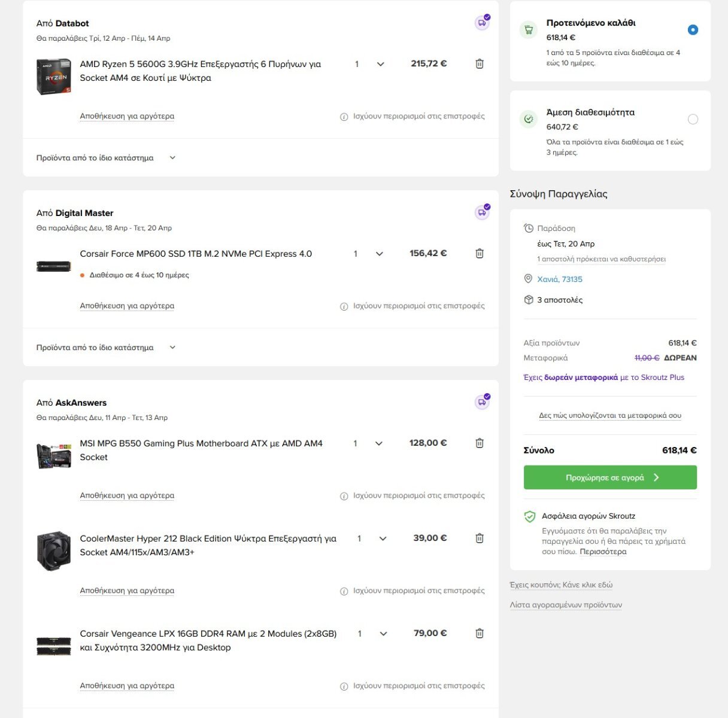Save Corsair Force MP600 SSD for later

click(x=127, y=306)
